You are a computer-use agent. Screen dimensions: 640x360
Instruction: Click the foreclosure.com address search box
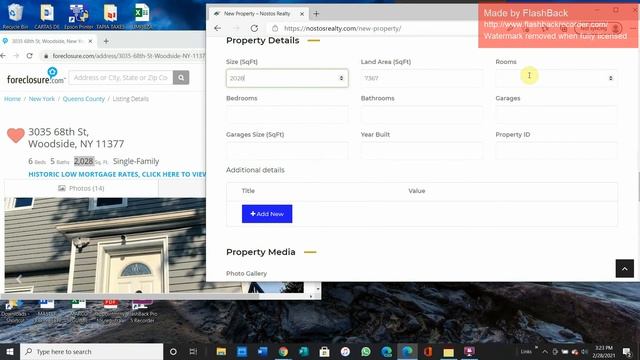click(121, 78)
